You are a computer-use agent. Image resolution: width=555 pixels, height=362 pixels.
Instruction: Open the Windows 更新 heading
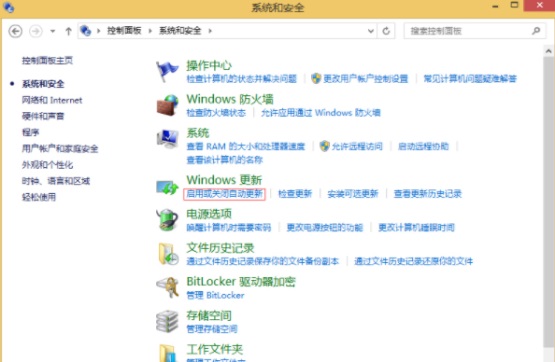point(224,180)
